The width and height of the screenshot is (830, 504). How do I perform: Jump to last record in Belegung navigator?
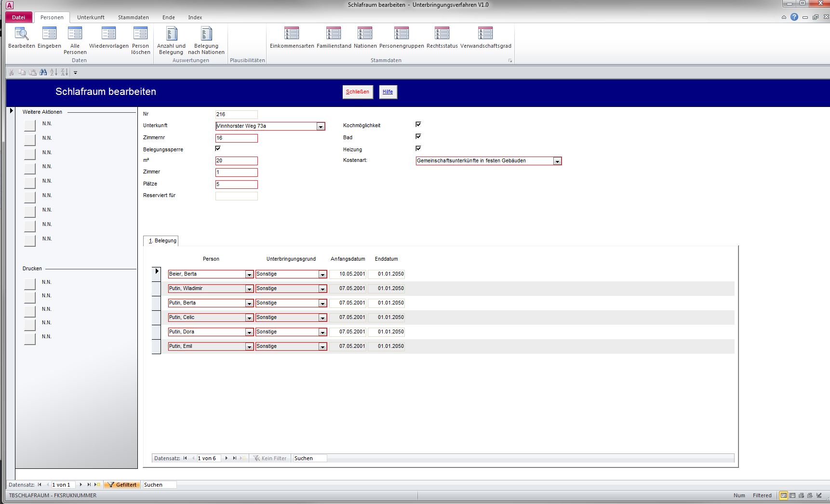(x=235, y=458)
